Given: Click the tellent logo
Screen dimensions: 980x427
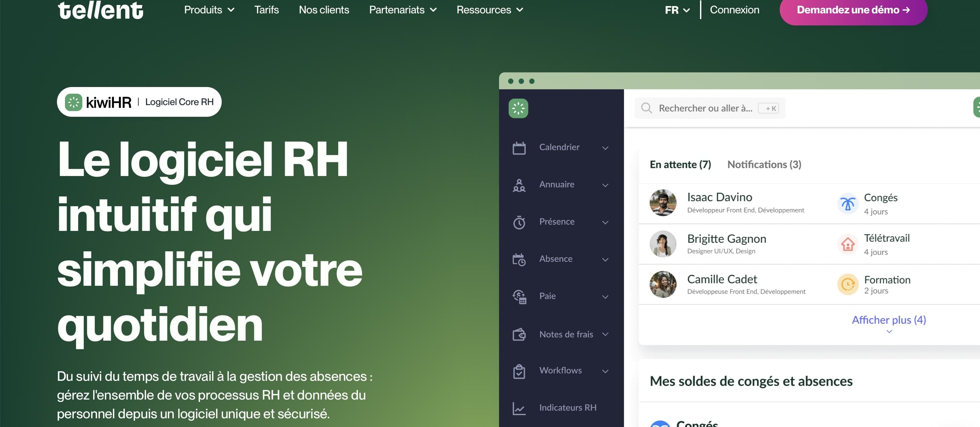Looking at the screenshot, I should pyautogui.click(x=100, y=10).
